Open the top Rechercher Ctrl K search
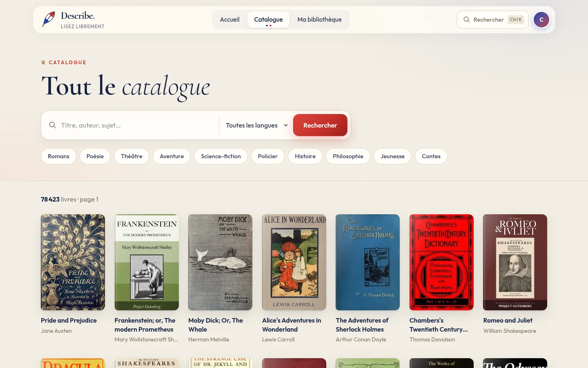 click(493, 20)
